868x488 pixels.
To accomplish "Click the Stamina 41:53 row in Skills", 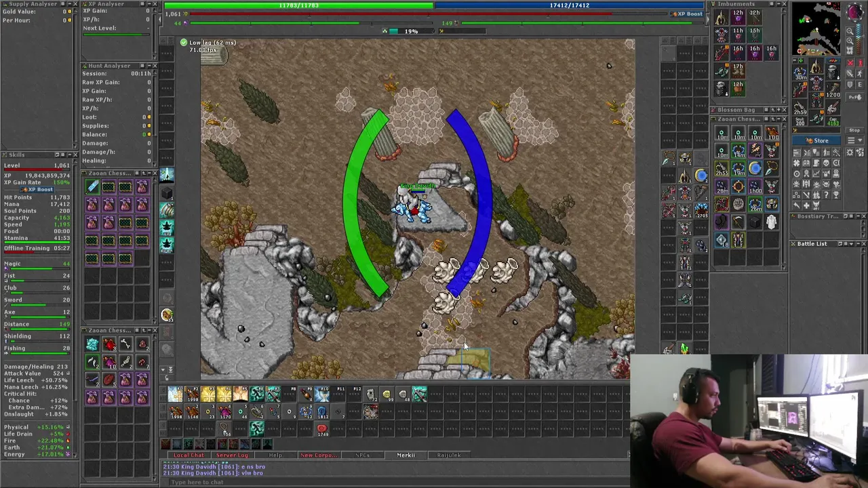I will [37, 238].
